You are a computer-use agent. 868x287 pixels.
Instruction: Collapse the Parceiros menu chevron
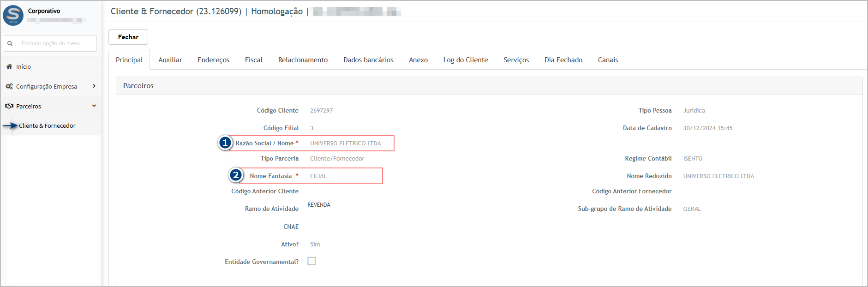click(x=94, y=106)
